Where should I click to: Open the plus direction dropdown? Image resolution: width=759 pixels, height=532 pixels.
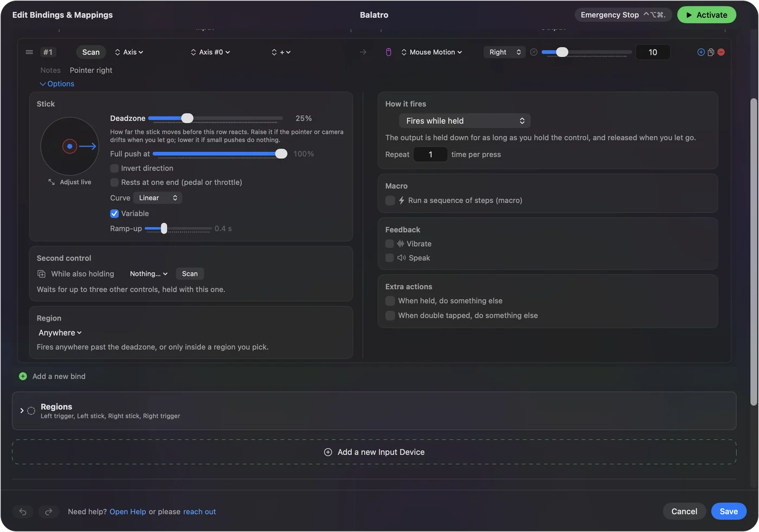(281, 52)
